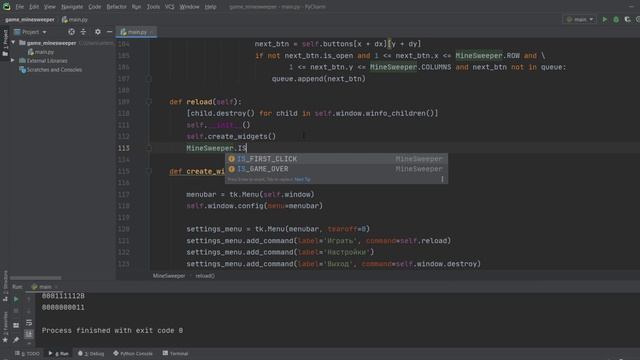Screen dimensions: 640x360
Task: Open the Python Console tool window tab
Action: point(133,353)
